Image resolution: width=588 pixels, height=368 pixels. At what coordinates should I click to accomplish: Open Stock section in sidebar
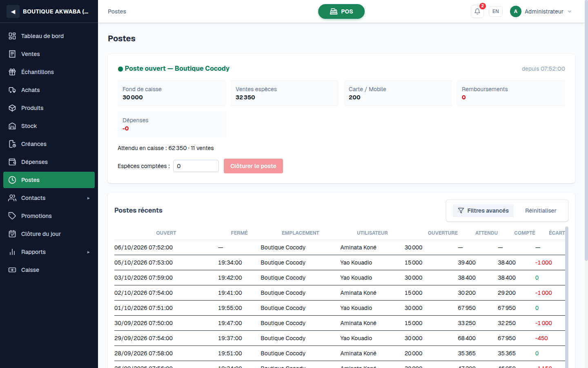(x=49, y=126)
